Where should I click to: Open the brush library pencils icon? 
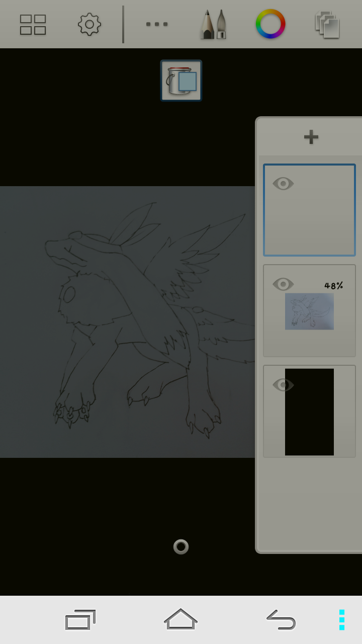click(214, 24)
